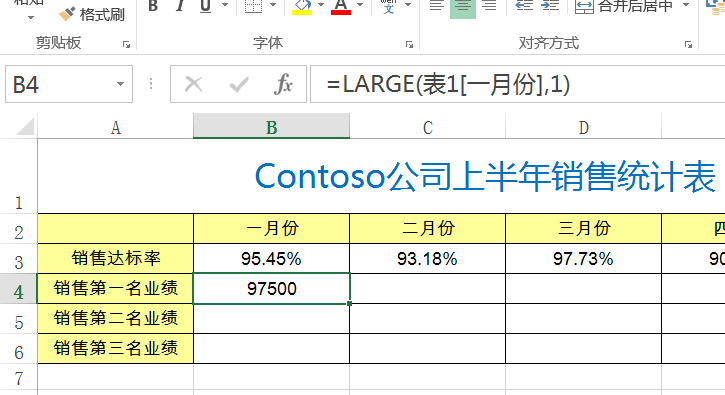Open the Font (字体) dialog launcher
Viewport: 725px width, 395px height.
coord(409,44)
